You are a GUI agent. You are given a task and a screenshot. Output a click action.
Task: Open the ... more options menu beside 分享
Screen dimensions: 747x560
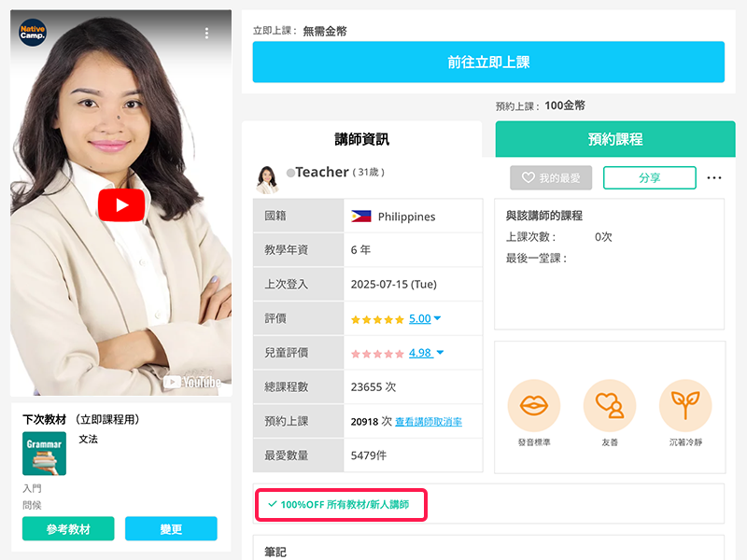[x=714, y=177]
